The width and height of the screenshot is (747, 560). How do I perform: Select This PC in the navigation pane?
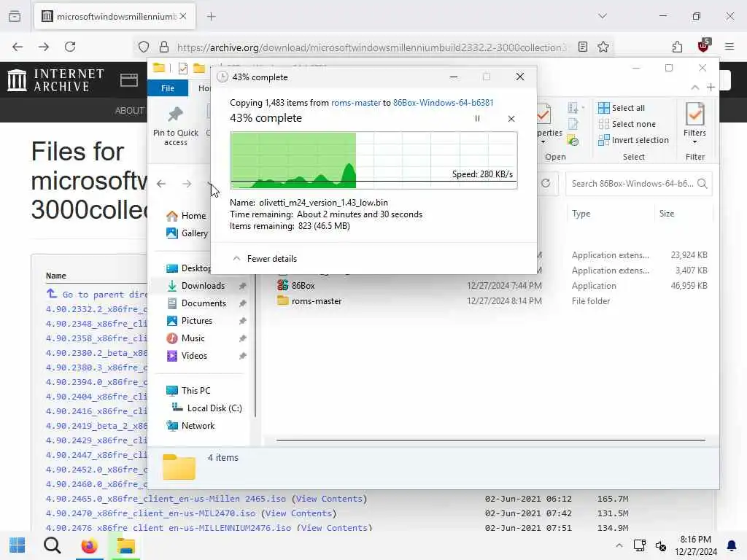pyautogui.click(x=187, y=391)
